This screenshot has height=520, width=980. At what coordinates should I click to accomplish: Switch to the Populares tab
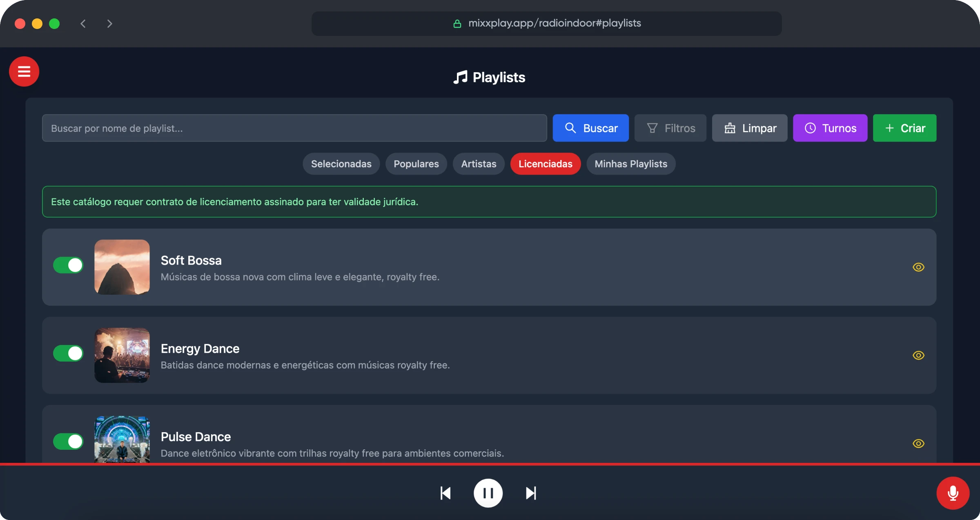point(416,164)
